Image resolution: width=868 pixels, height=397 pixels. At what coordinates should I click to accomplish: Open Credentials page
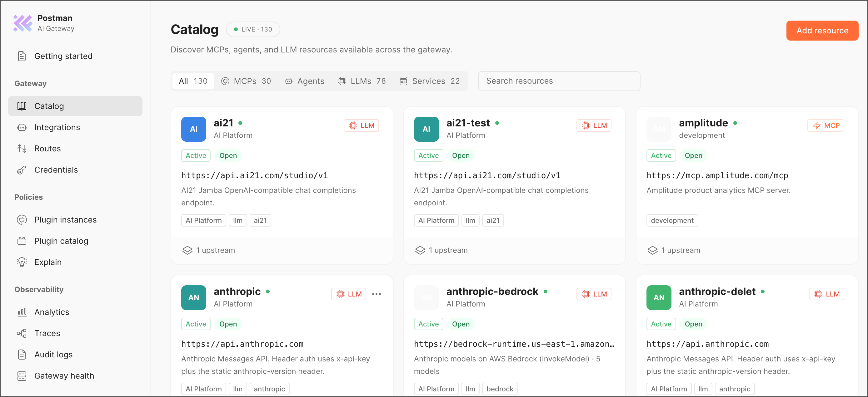[75, 169]
